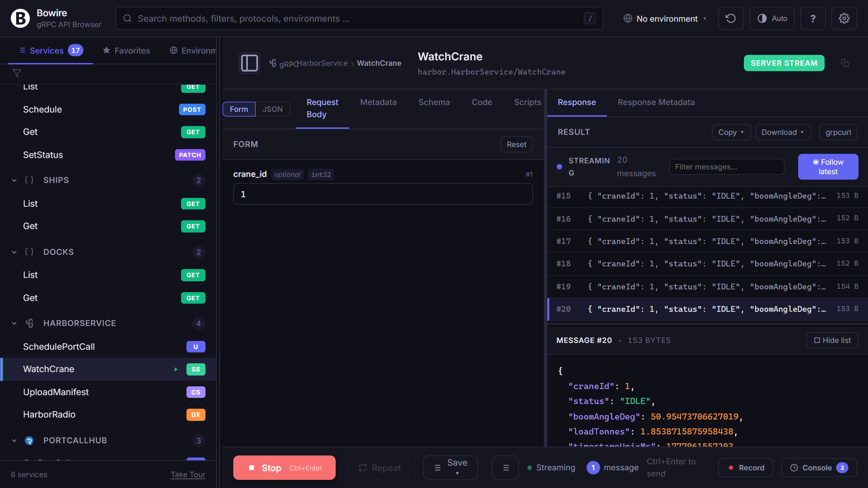Viewport: 868px width, 488px height.
Task: Select message #17 in stream list
Action: coord(707,241)
